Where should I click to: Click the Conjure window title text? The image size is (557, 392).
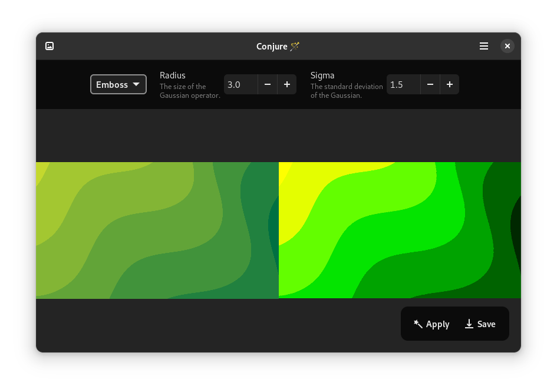[272, 46]
